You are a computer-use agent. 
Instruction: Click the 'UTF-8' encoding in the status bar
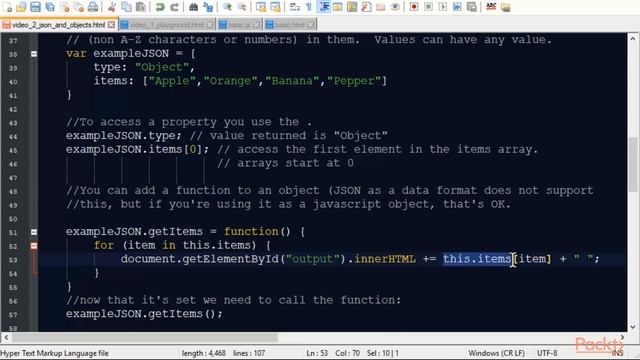pyautogui.click(x=547, y=353)
